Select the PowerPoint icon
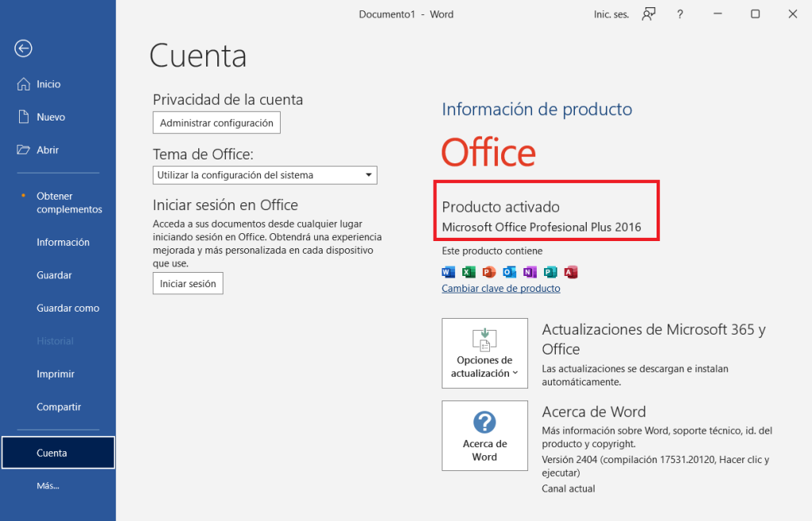 [489, 272]
